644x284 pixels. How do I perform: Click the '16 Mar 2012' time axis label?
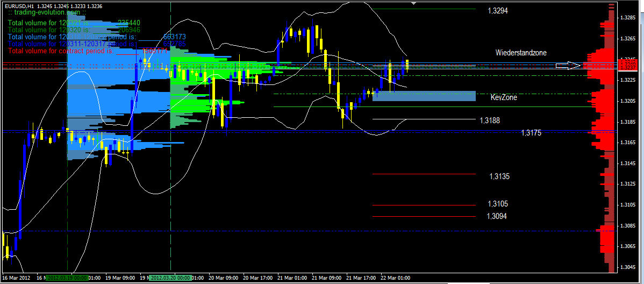tap(16, 278)
